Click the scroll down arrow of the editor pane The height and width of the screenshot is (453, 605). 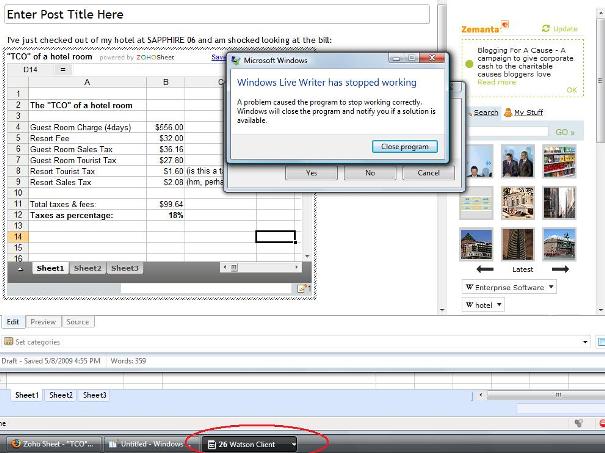(x=442, y=309)
